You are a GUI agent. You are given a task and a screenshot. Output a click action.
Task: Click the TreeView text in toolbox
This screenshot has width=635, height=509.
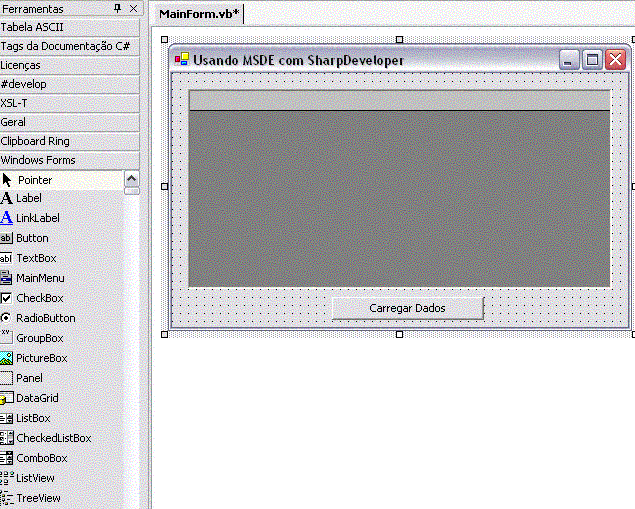(38, 498)
